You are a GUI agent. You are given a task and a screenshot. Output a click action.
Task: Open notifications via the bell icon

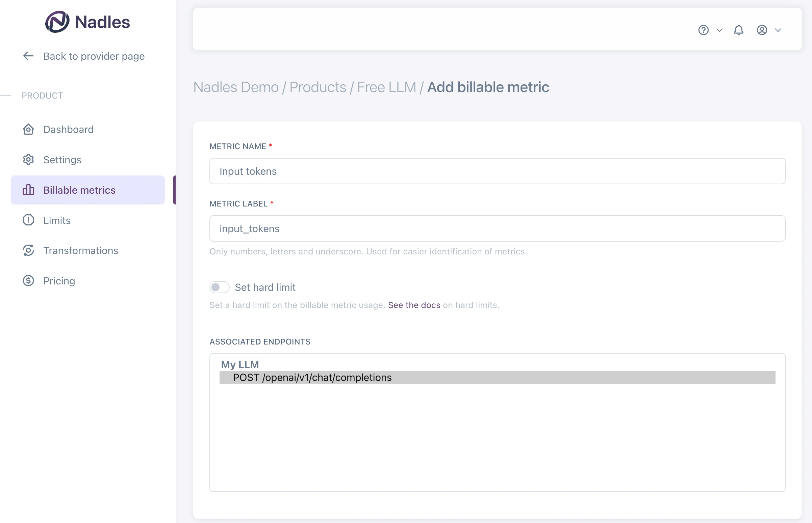(738, 30)
